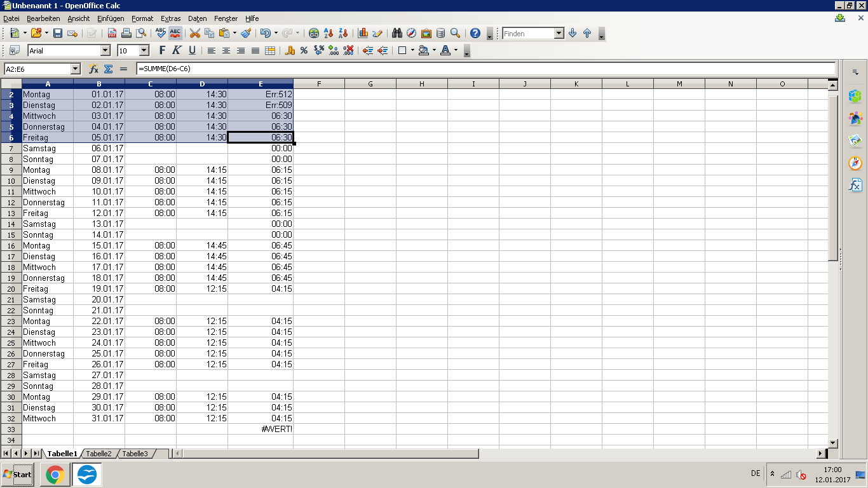Add a decimal place
This screenshot has height=488, width=868.
[x=334, y=50]
